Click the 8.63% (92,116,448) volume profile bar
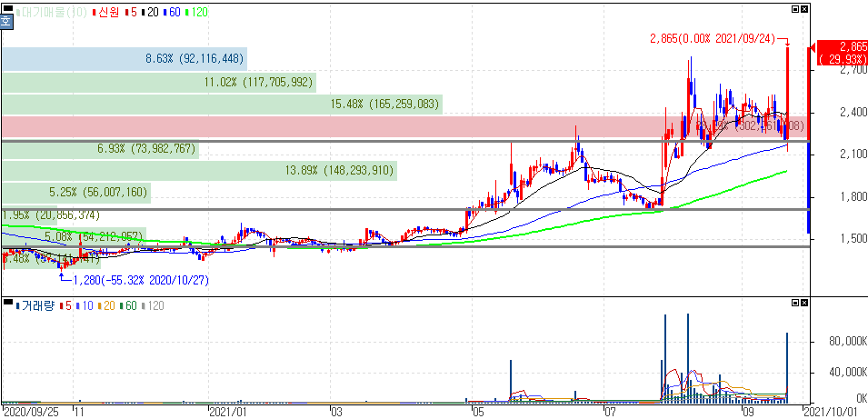The image size is (868, 419). (x=124, y=58)
